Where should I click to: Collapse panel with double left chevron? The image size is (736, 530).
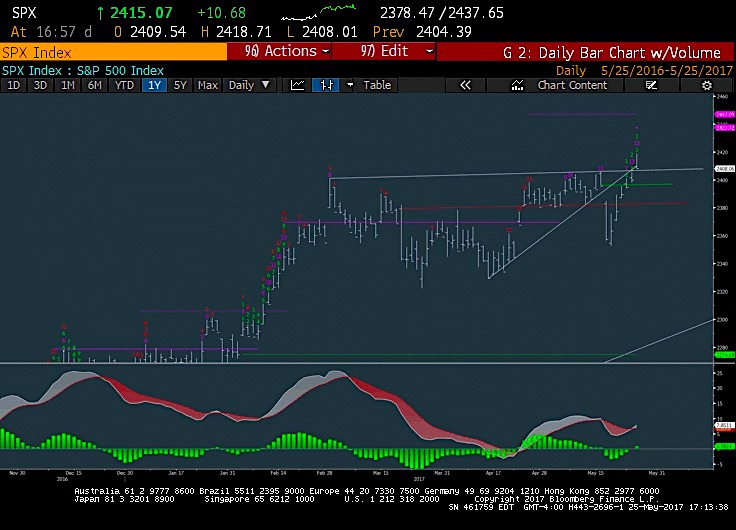click(x=465, y=85)
